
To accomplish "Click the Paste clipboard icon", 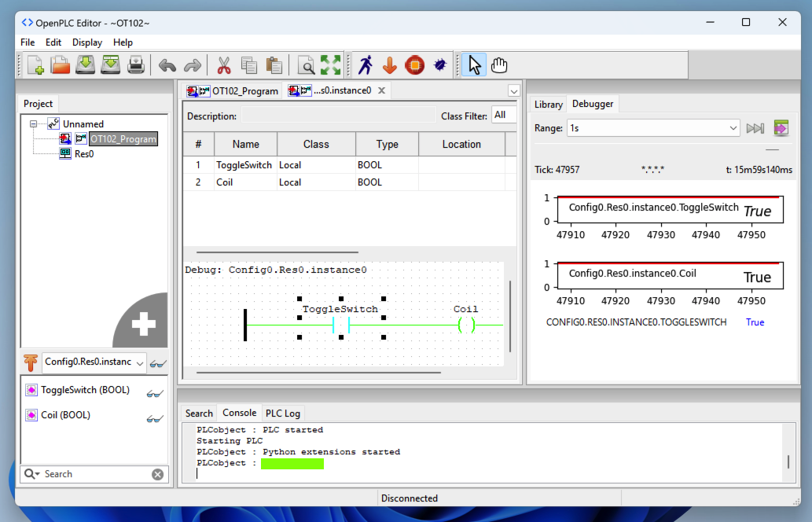I will tap(274, 65).
